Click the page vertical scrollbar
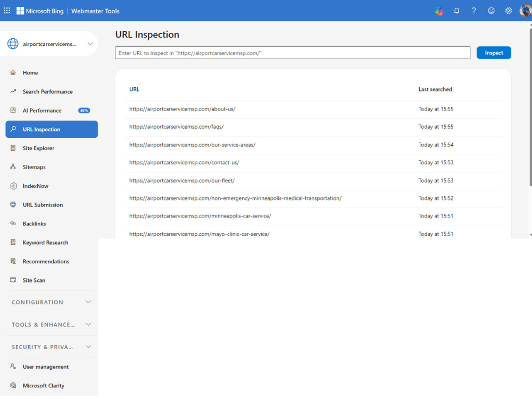The height and width of the screenshot is (399, 532). (x=530, y=107)
